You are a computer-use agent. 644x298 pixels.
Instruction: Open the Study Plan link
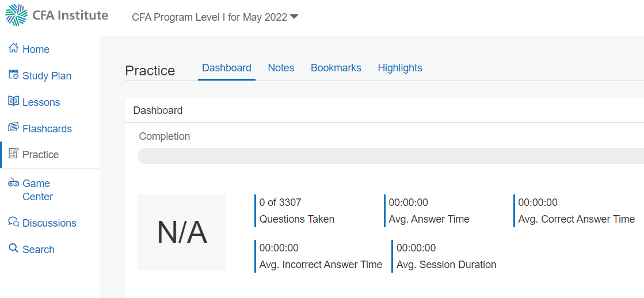click(47, 76)
